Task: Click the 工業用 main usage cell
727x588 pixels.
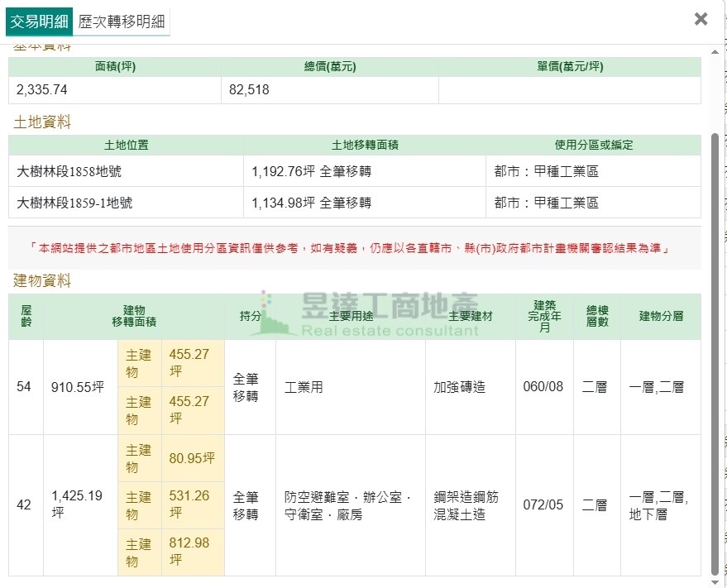Action: pos(304,387)
